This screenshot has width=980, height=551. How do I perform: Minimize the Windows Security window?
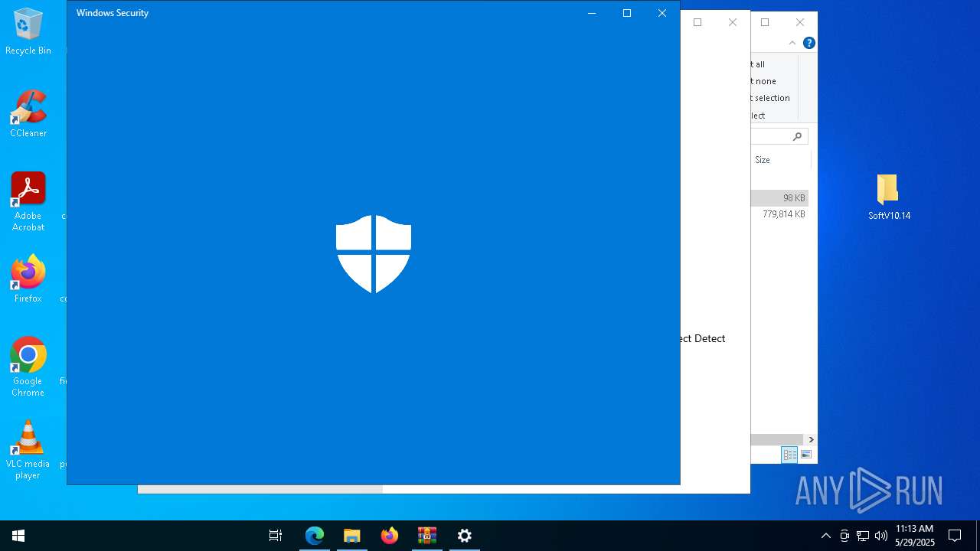click(x=592, y=13)
